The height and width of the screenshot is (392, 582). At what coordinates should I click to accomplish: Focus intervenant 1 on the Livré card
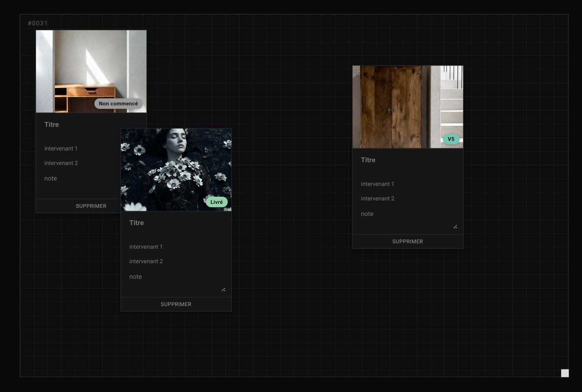pyautogui.click(x=176, y=247)
